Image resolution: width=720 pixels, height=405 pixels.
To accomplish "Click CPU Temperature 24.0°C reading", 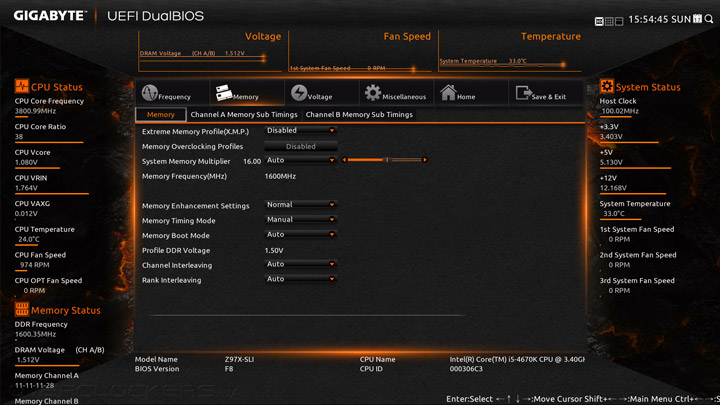I will click(29, 240).
